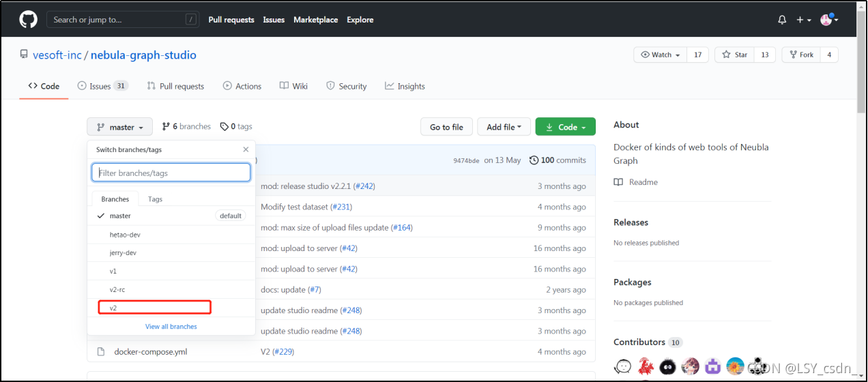This screenshot has width=868, height=382.
Task: Open the Add file dropdown
Action: pyautogui.click(x=504, y=127)
